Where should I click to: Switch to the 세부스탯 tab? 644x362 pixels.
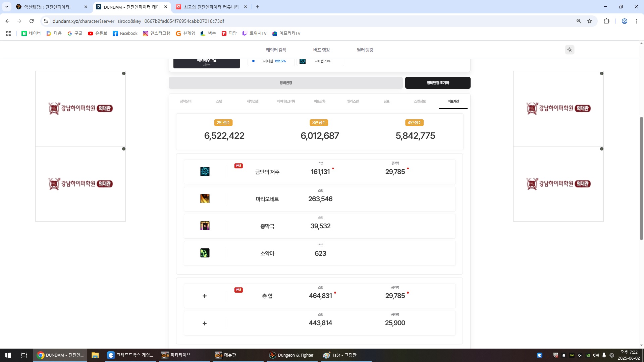(x=253, y=101)
